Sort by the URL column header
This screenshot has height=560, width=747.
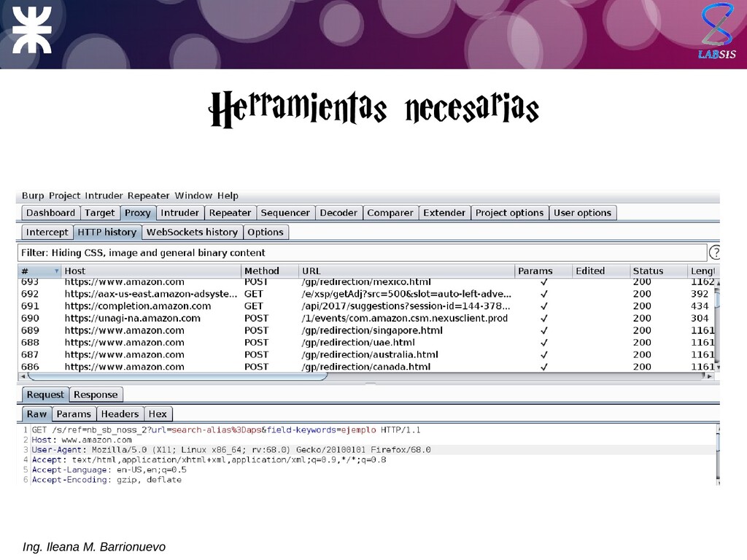(x=406, y=271)
